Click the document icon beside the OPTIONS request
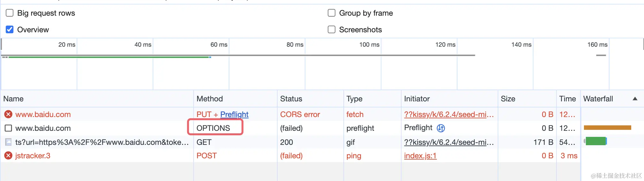This screenshot has width=644, height=181. tap(8, 128)
